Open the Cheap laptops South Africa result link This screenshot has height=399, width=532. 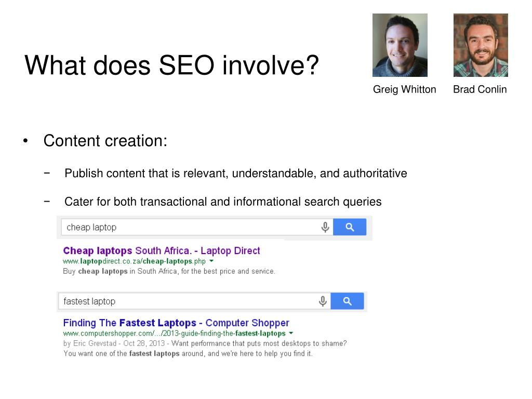[162, 251]
